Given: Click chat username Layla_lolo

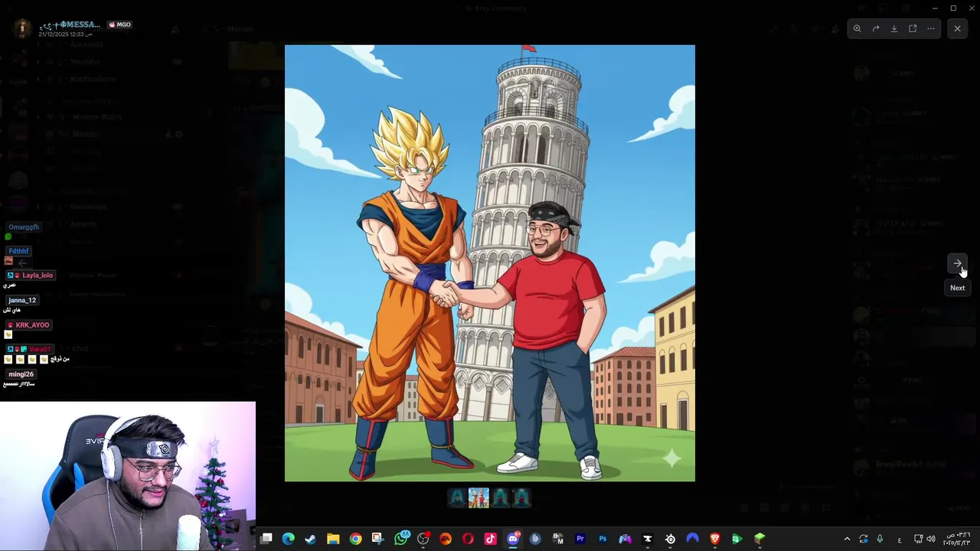Looking at the screenshot, I should point(38,275).
